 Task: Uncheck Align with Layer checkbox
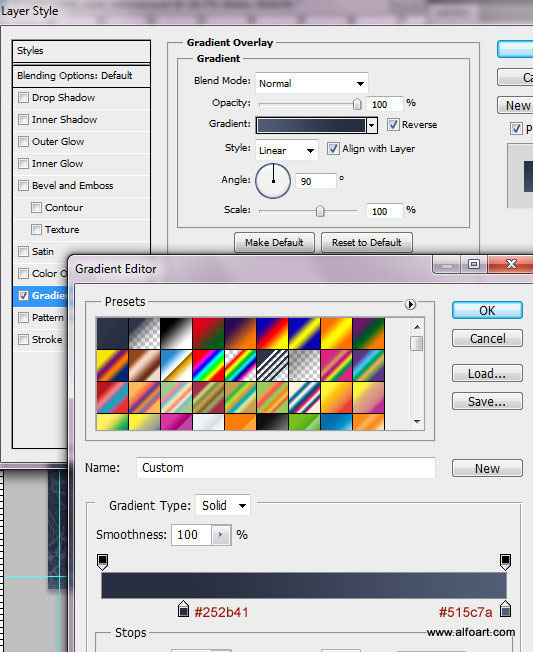(x=333, y=148)
